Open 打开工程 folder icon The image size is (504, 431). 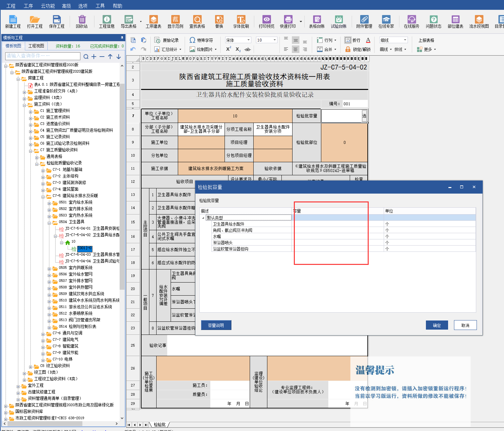(35, 22)
